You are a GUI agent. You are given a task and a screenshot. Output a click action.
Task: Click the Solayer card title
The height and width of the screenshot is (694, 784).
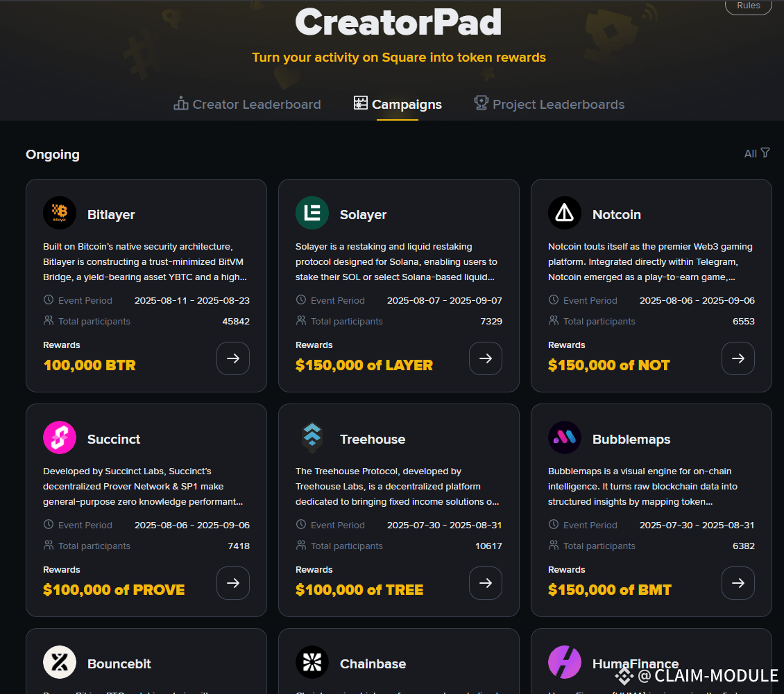363,214
